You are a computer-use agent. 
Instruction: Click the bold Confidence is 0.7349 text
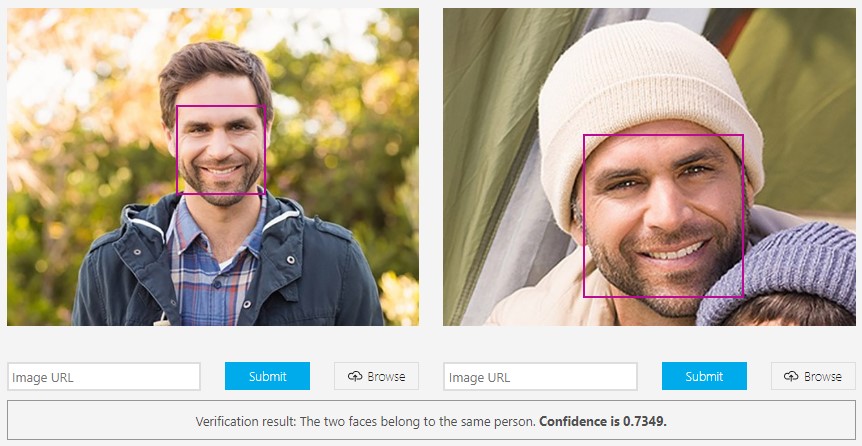click(603, 422)
